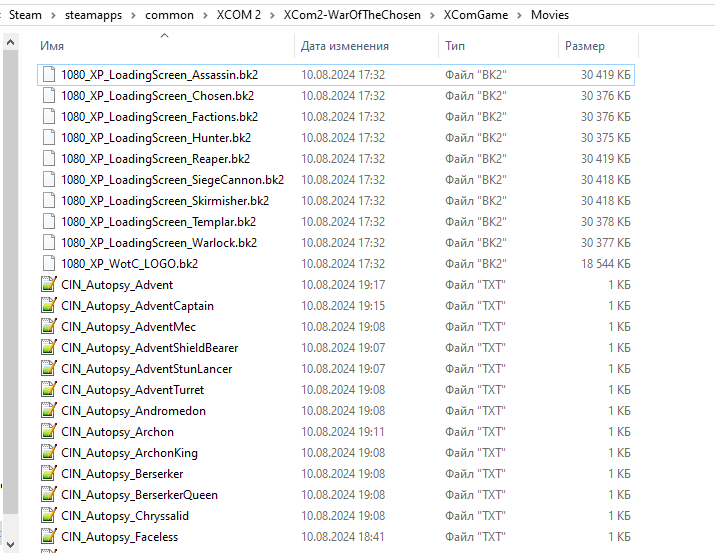This screenshot has height=559, width=715.
Task: Click file icon of 1080_XP_LoadingScreen_Skirmisher.bk2
Action: [x=49, y=200]
